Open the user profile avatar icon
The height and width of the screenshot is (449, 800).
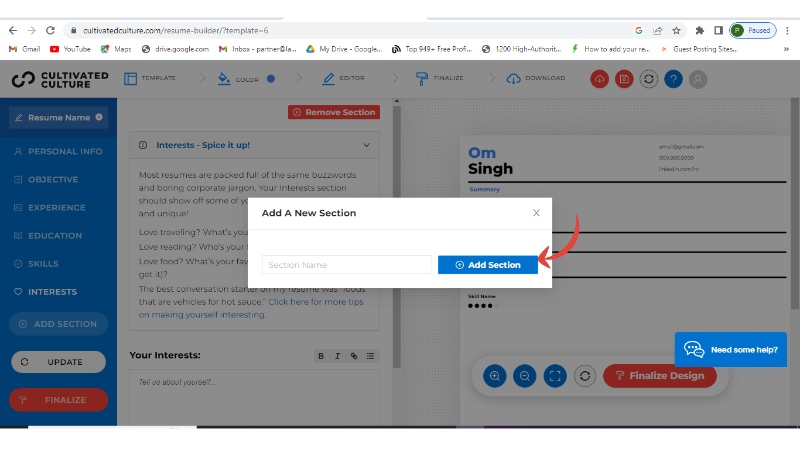coord(698,79)
